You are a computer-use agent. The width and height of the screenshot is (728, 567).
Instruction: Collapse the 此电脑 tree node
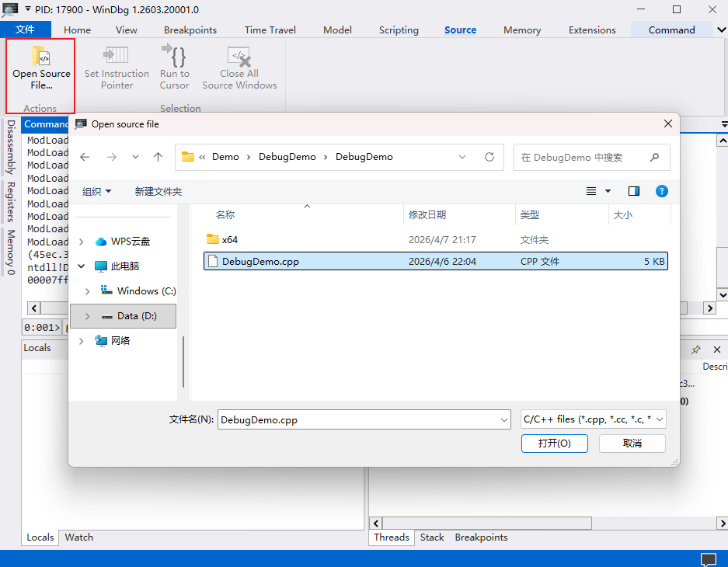[81, 266]
